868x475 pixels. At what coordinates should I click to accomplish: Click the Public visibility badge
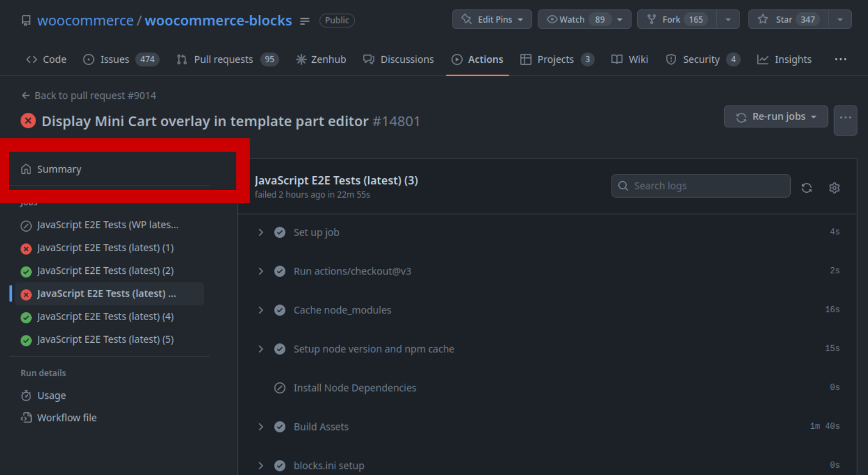click(x=337, y=21)
